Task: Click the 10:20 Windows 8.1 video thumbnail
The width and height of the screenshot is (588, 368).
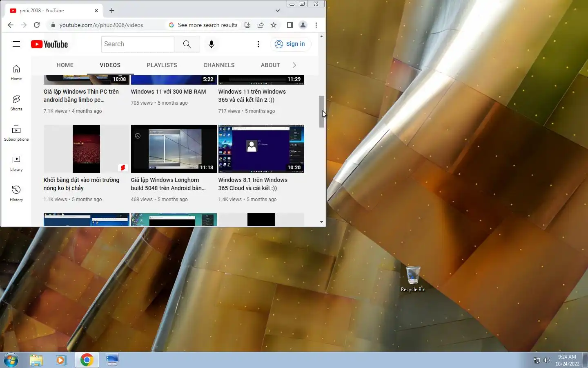Action: pyautogui.click(x=261, y=149)
